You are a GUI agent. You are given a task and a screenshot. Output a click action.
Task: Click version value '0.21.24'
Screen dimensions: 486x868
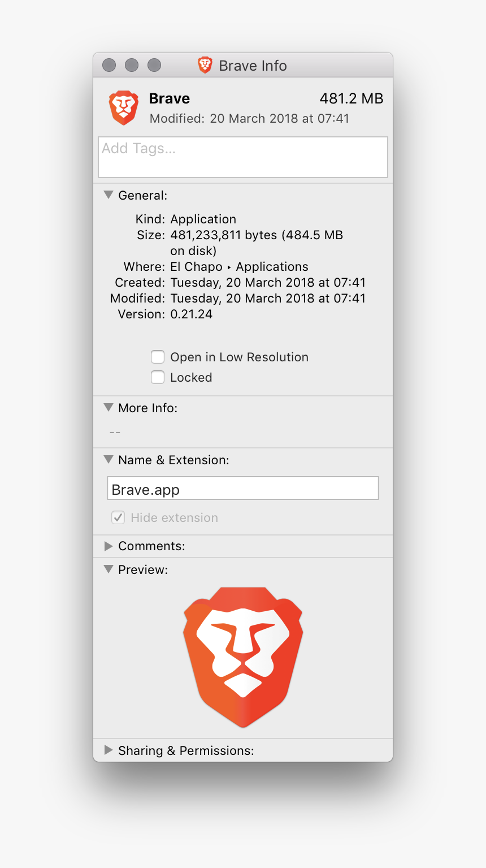(x=192, y=314)
